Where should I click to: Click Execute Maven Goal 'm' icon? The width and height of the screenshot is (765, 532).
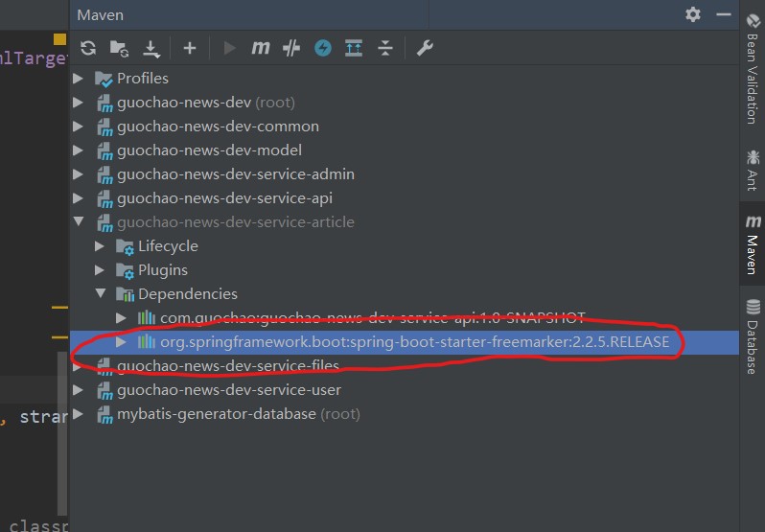click(x=260, y=48)
